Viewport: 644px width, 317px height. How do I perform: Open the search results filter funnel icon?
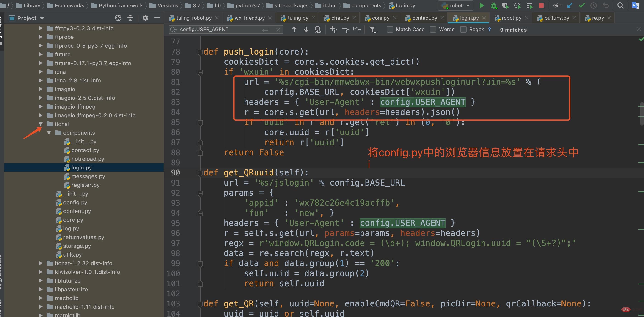pos(373,30)
